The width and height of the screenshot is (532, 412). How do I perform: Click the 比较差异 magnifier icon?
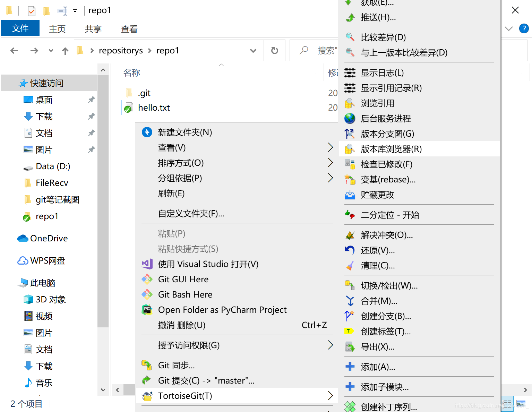tap(350, 37)
